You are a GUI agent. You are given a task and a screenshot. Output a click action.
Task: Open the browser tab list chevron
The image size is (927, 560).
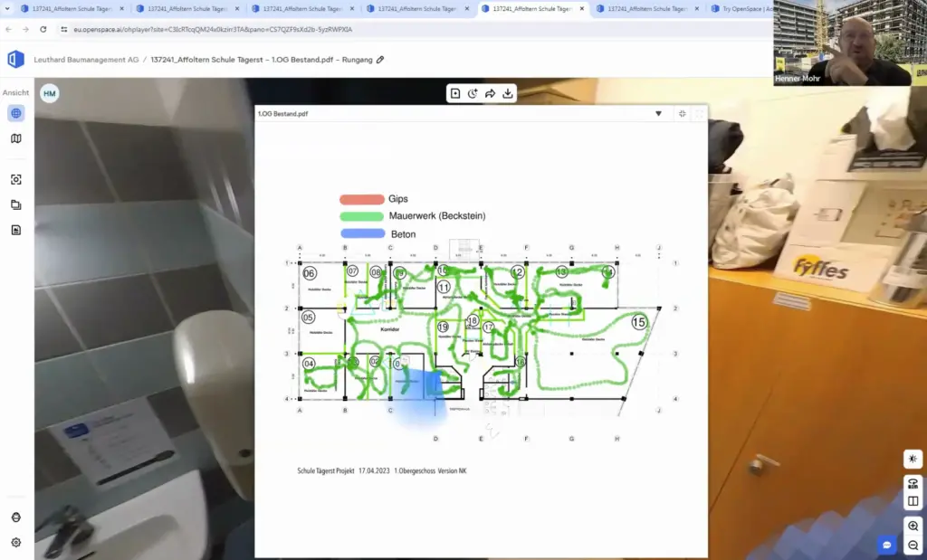pos(10,9)
